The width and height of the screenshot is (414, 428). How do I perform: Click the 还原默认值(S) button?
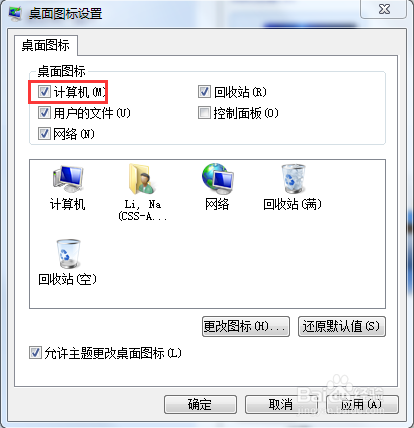pos(342,327)
